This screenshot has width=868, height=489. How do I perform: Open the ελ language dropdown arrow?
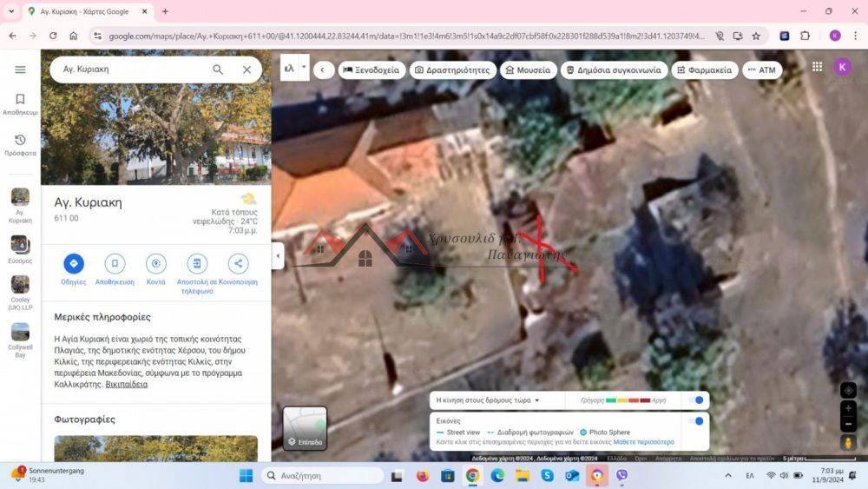(x=304, y=68)
